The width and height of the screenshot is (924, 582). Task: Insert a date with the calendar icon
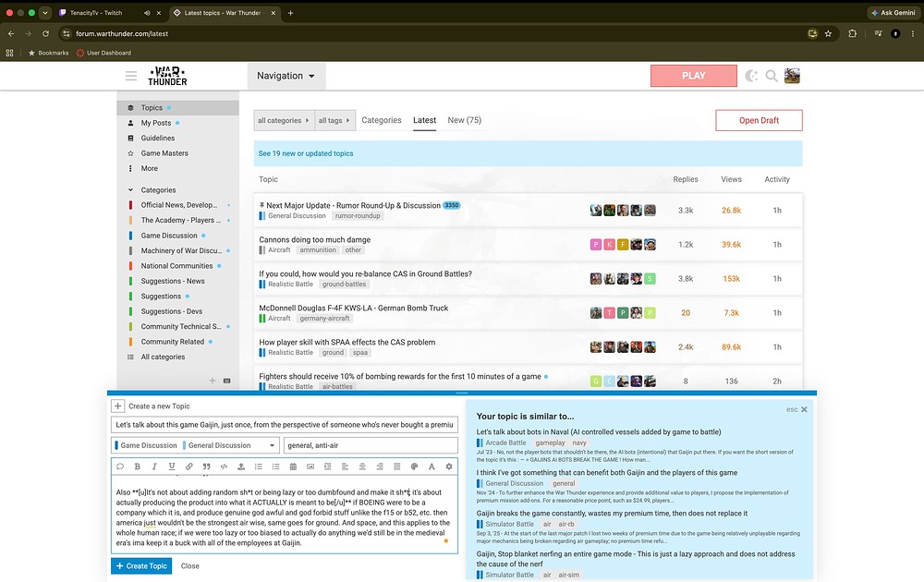point(293,466)
